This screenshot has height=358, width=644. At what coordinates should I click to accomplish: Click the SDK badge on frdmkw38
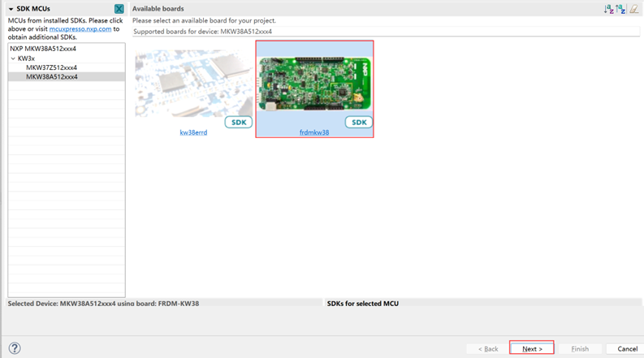click(x=359, y=123)
